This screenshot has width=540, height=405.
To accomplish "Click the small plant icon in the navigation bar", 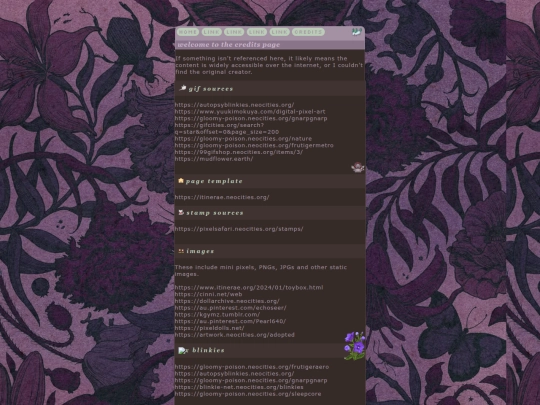I will pyautogui.click(x=356, y=32).
